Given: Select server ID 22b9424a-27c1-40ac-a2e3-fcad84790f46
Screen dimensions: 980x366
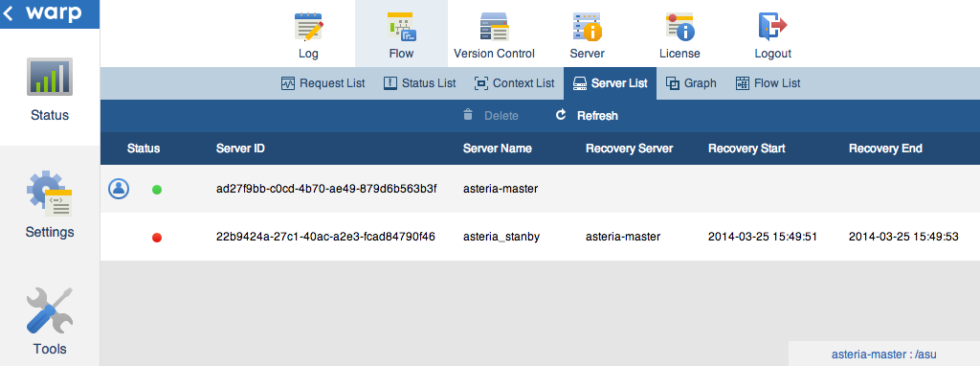Looking at the screenshot, I should coord(325,237).
